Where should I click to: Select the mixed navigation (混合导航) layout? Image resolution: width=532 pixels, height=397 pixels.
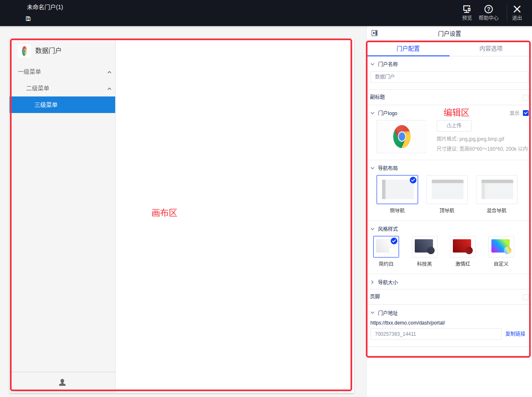pos(497,190)
